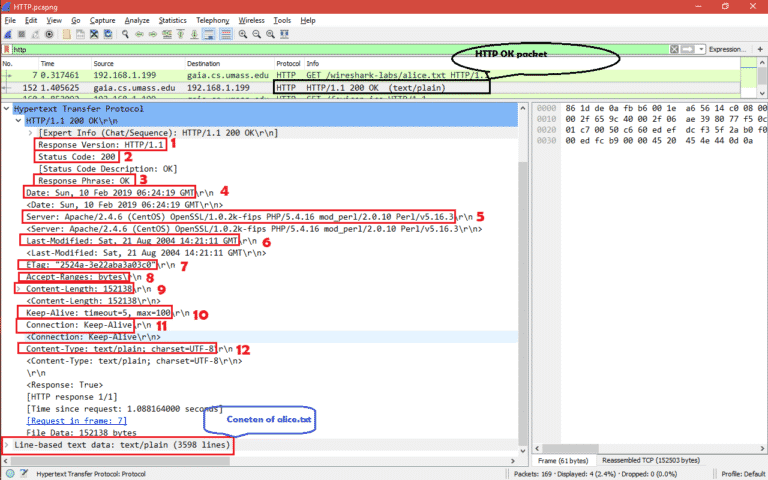Open display filter bookmarks
This screenshot has width=768, height=480.
tap(7, 49)
